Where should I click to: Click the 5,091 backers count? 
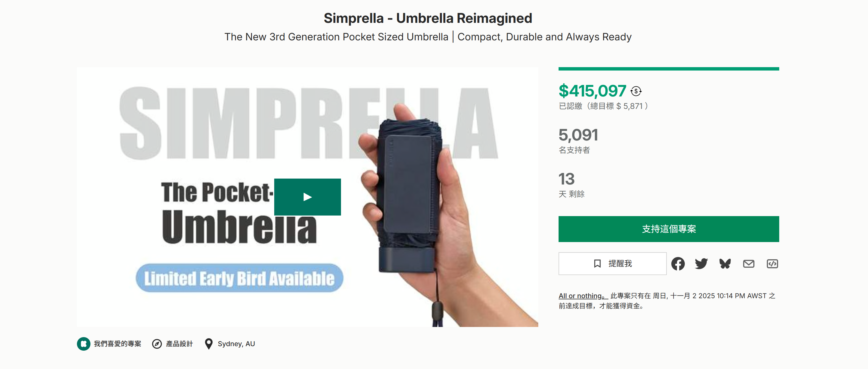tap(578, 135)
